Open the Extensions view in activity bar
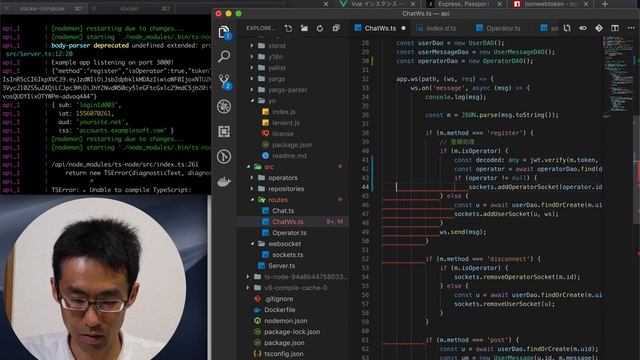 224,131
